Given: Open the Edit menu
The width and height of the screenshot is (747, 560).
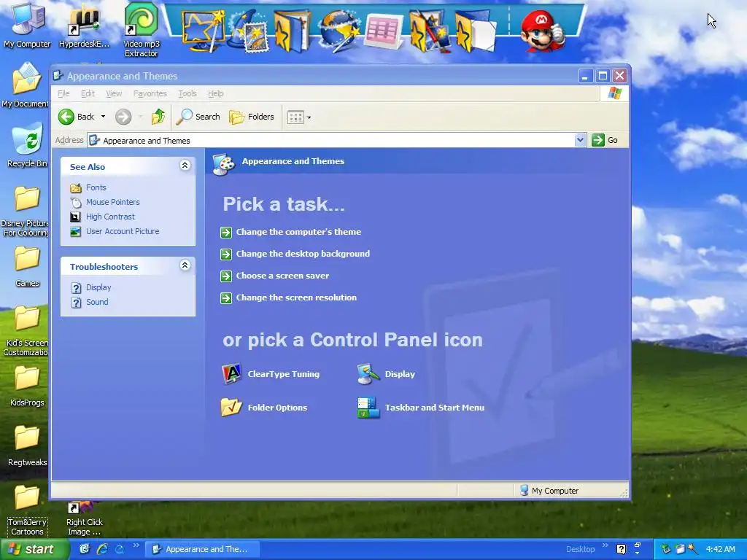Looking at the screenshot, I should coord(88,94).
